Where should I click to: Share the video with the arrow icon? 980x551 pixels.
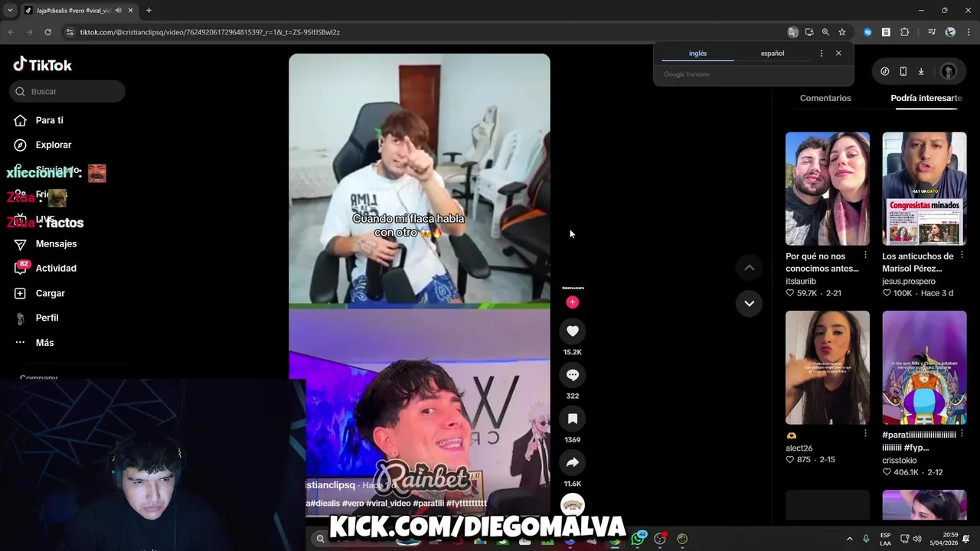pyautogui.click(x=573, y=462)
